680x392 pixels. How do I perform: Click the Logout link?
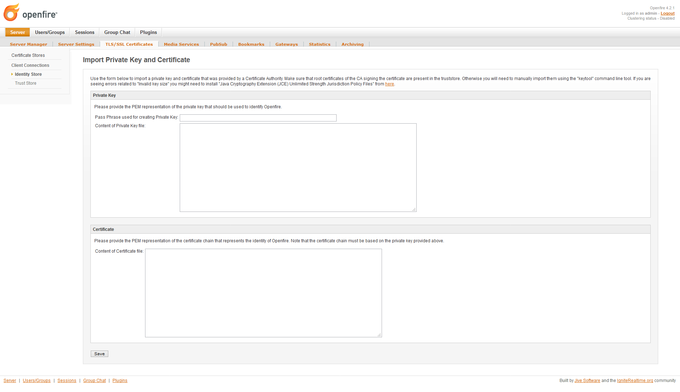pos(667,13)
